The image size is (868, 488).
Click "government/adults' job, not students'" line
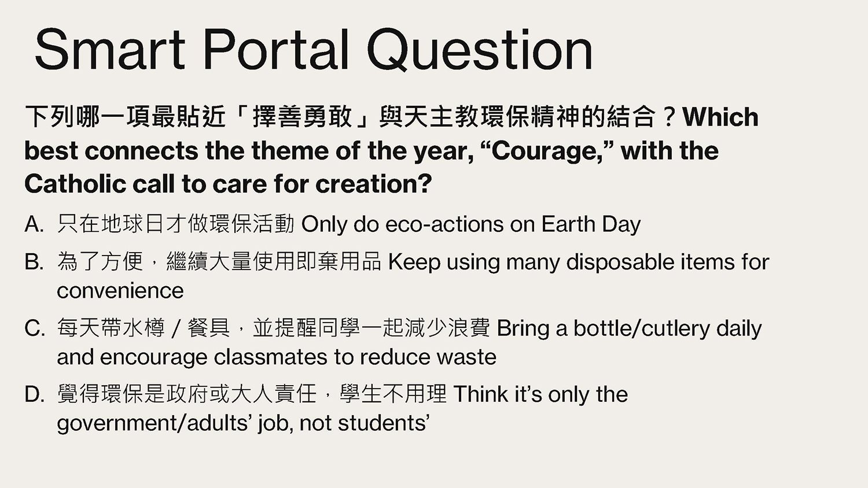pos(243,423)
